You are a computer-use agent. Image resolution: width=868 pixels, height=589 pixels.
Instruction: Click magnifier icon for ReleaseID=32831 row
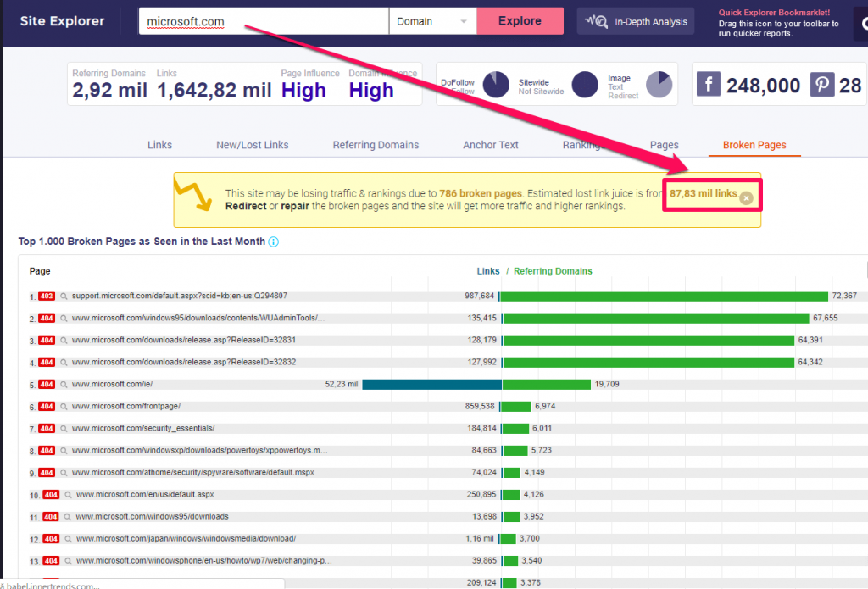pos(64,341)
